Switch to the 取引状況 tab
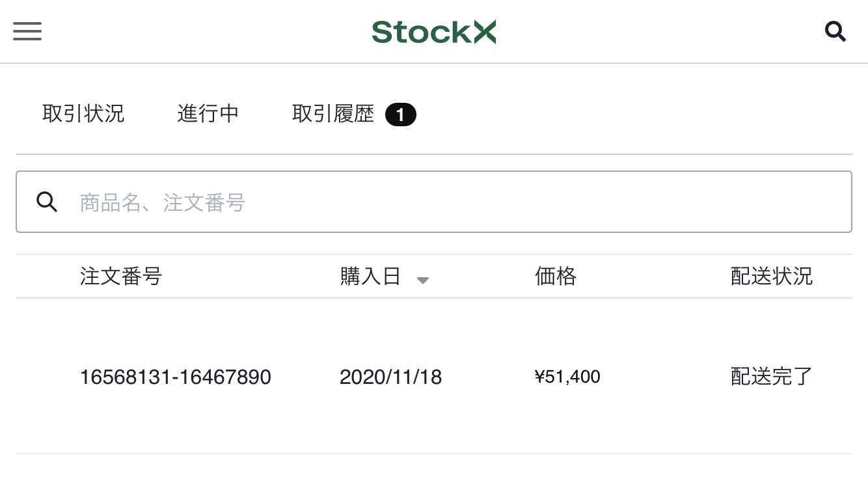 [83, 114]
